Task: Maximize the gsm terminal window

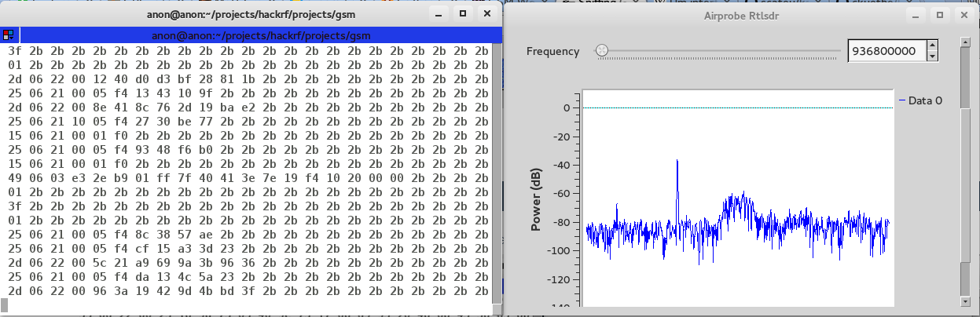Action: click(463, 13)
